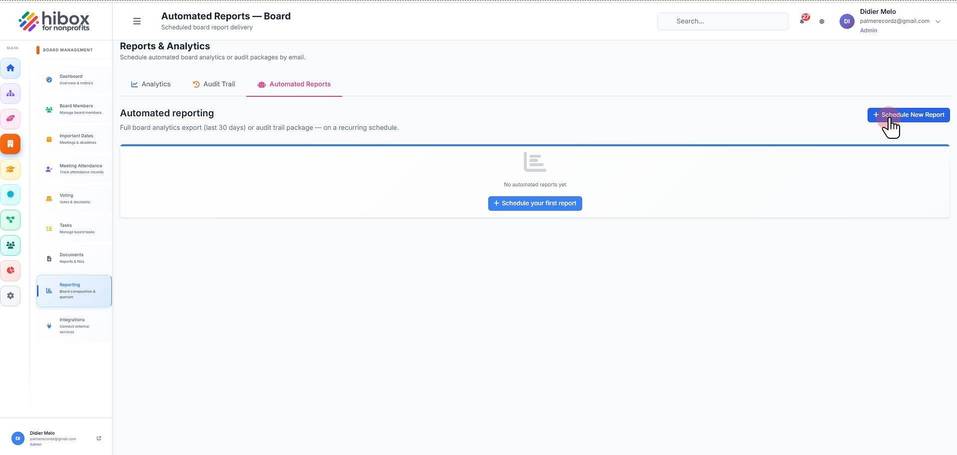Open the notifications bell with red badge
This screenshot has width=957, height=455.
coord(804,20)
